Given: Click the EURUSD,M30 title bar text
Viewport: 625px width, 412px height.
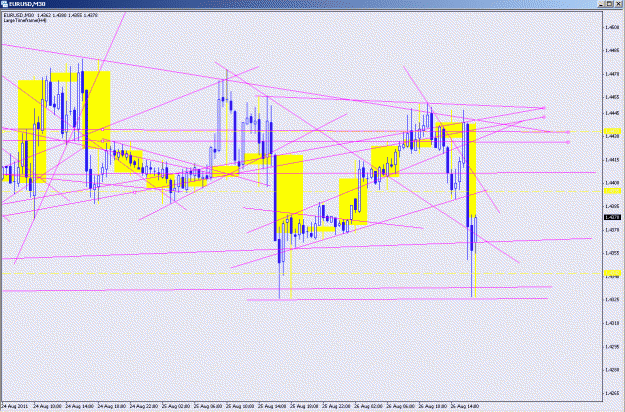Looking at the screenshot, I should point(27,4).
